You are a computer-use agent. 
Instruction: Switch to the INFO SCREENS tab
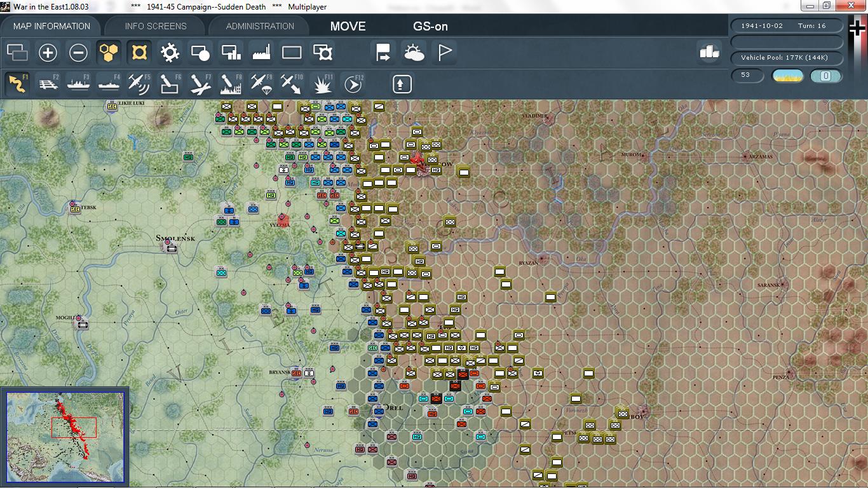point(156,26)
